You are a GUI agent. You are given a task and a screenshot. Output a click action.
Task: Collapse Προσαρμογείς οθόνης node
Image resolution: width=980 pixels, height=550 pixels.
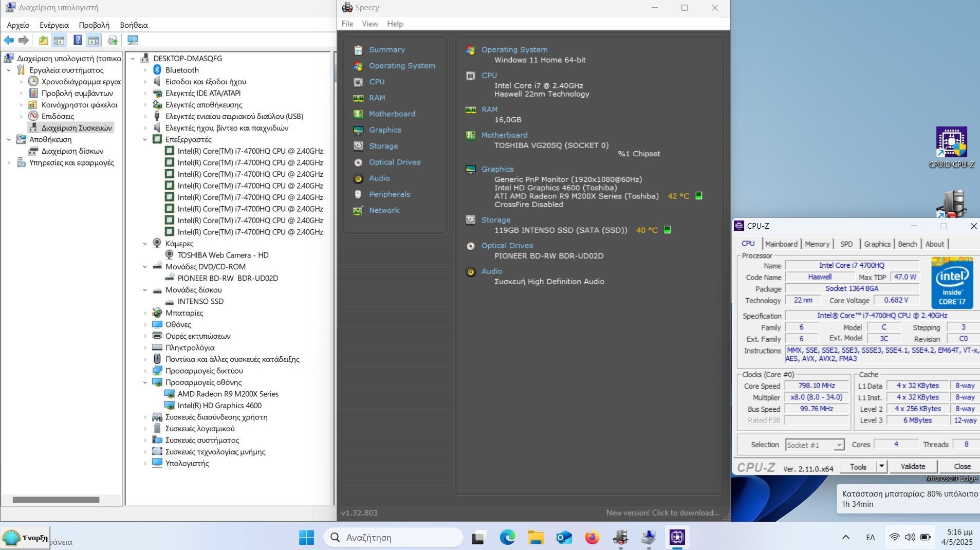[145, 382]
